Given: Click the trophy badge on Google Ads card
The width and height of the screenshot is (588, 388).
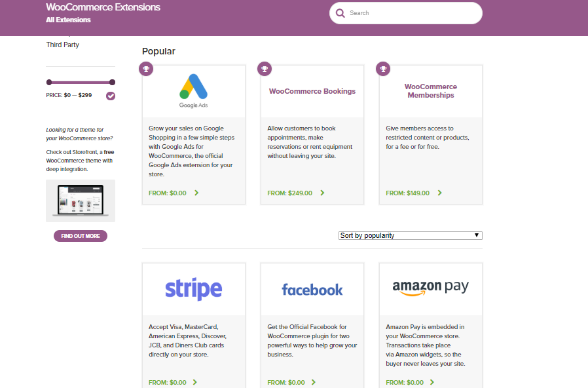Looking at the screenshot, I should (146, 69).
